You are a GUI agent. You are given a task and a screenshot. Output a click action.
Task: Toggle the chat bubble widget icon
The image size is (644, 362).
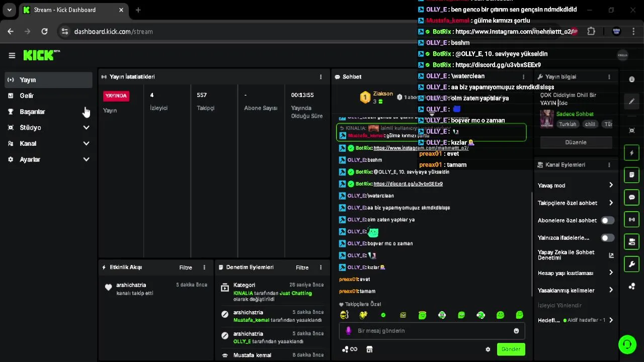pyautogui.click(x=632, y=197)
